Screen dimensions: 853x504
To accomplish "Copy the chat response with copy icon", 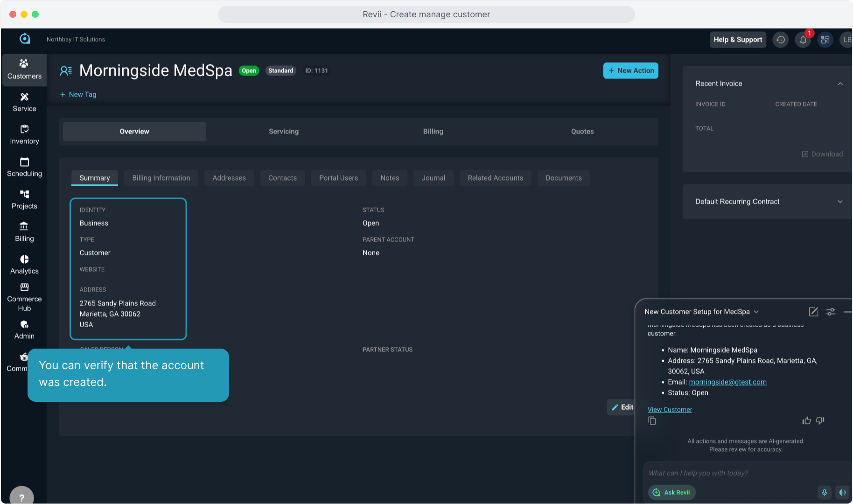I will coord(652,421).
